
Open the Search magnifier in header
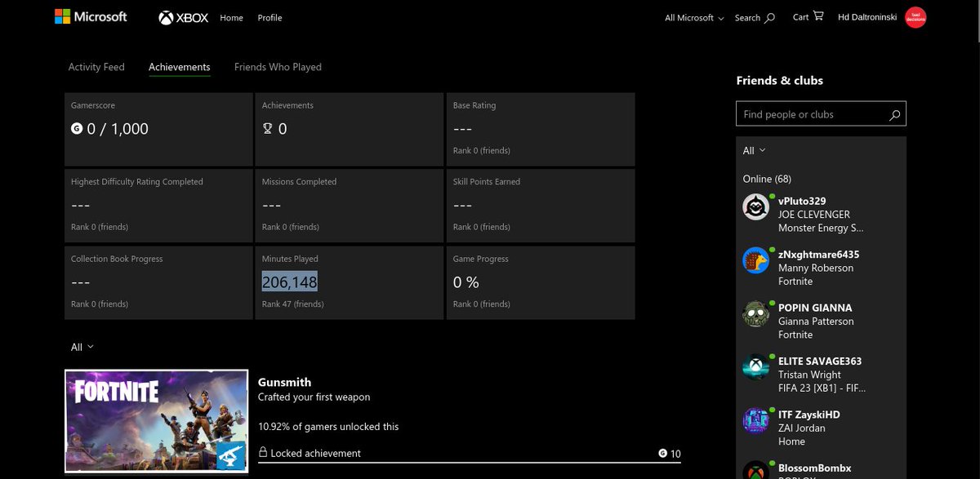click(x=769, y=18)
